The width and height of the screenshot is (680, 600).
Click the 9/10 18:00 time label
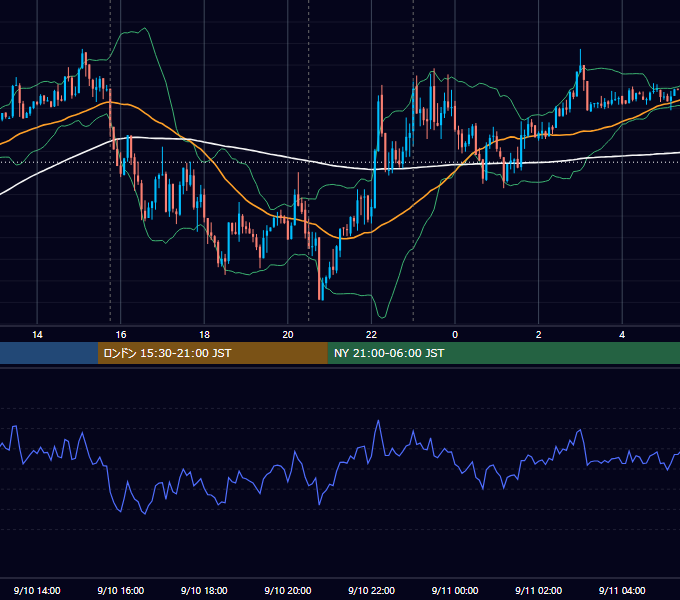(204, 590)
